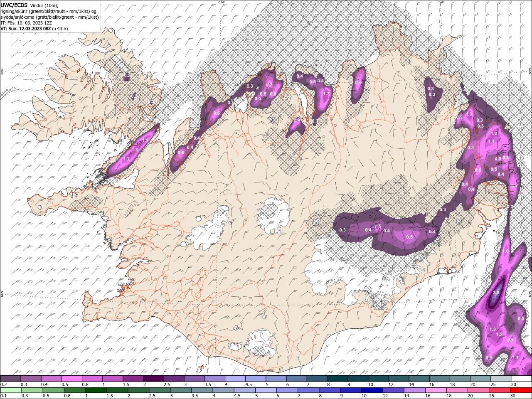Image resolution: width=532 pixels, height=399 pixels.
Task: Click the 20W longitude label
Action: click(x=222, y=2)
